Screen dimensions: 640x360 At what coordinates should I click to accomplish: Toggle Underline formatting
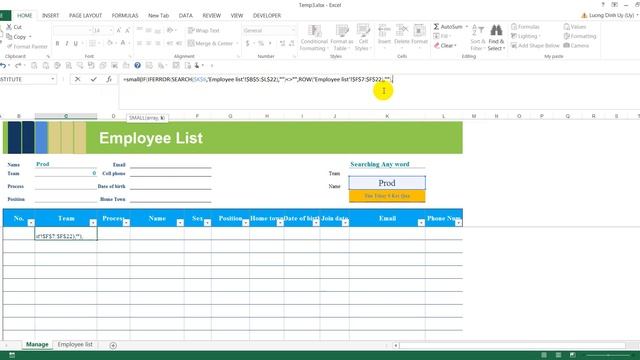[x=76, y=43]
